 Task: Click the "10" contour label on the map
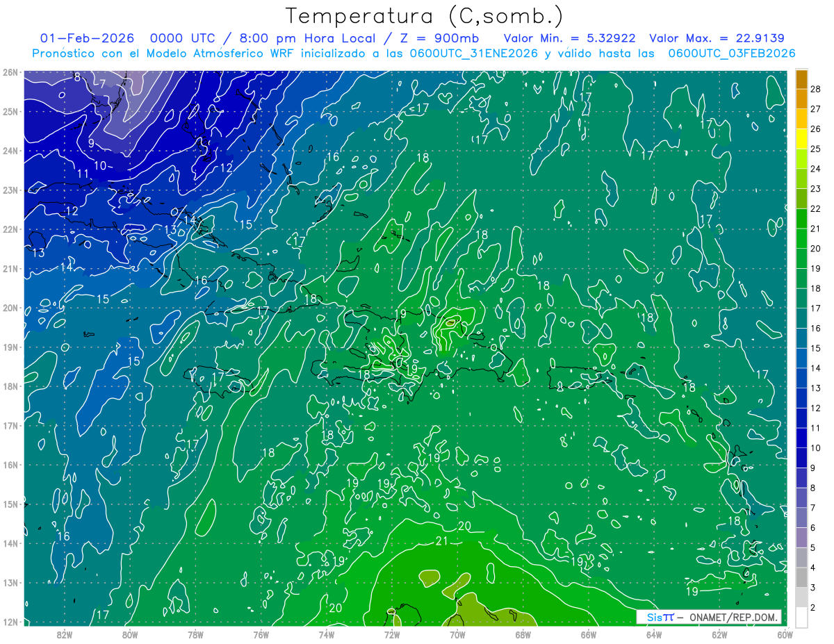tap(101, 166)
